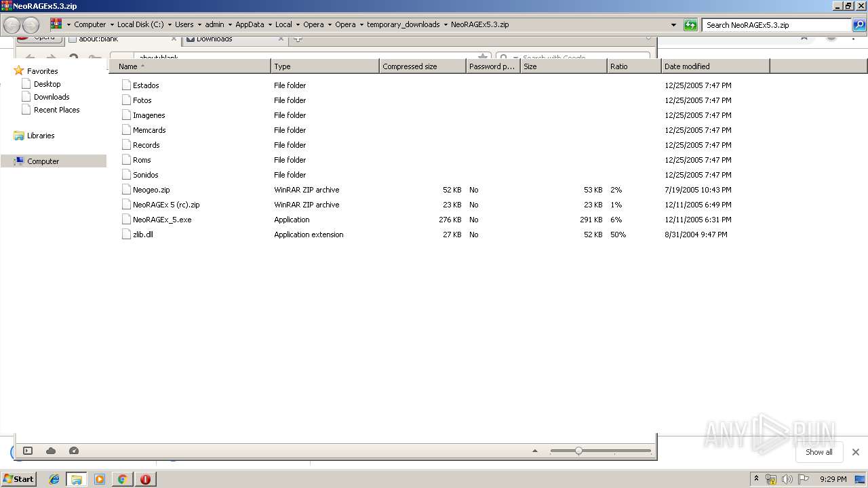Open Opera browser from taskbar
The image size is (868, 488).
pyautogui.click(x=145, y=479)
